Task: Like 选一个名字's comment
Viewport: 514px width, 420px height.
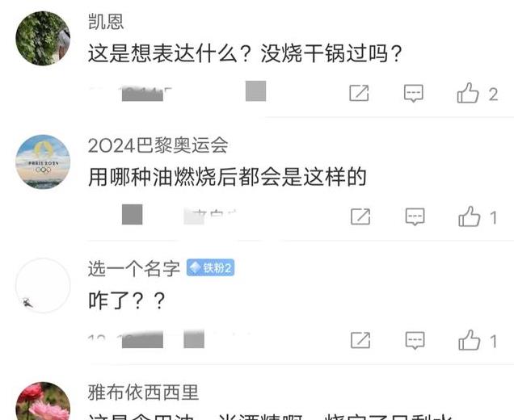Action: click(469, 340)
